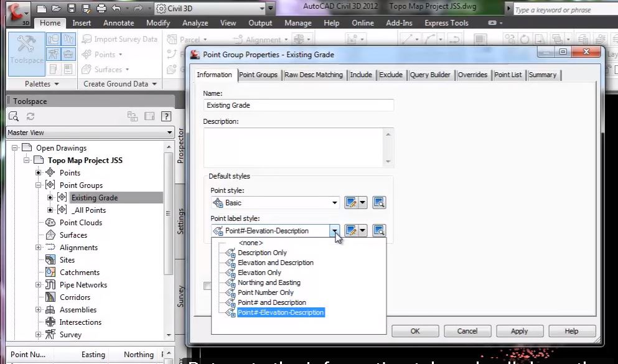
Task: Expand the Palettes panel dropdown
Action: coord(42,84)
